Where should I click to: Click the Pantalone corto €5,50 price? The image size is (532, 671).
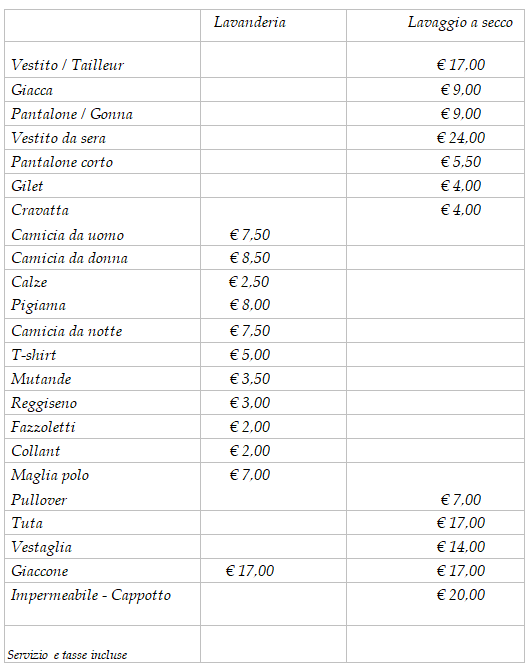pyautogui.click(x=461, y=162)
